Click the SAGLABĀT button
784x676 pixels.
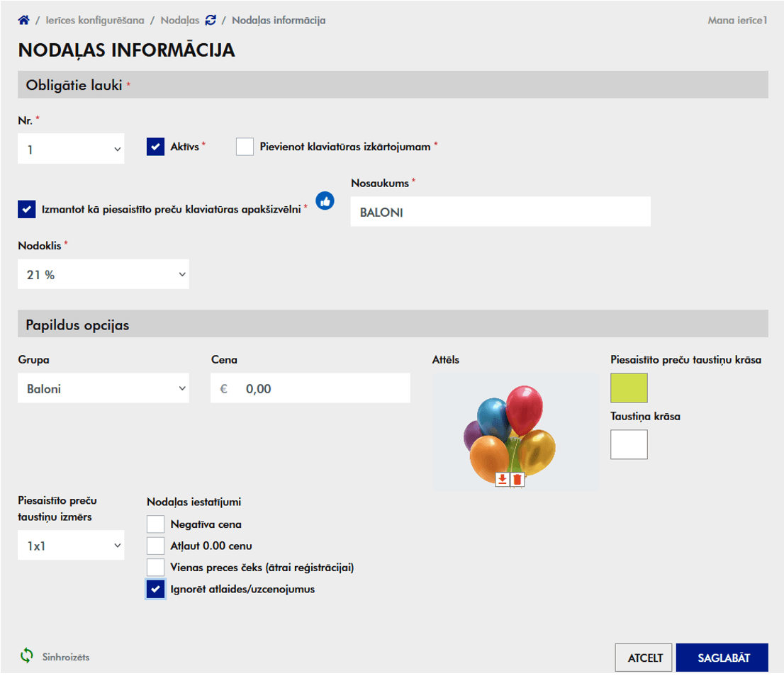722,658
